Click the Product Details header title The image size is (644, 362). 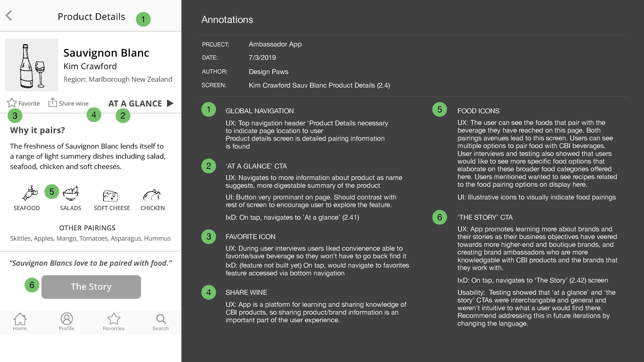[x=92, y=17]
